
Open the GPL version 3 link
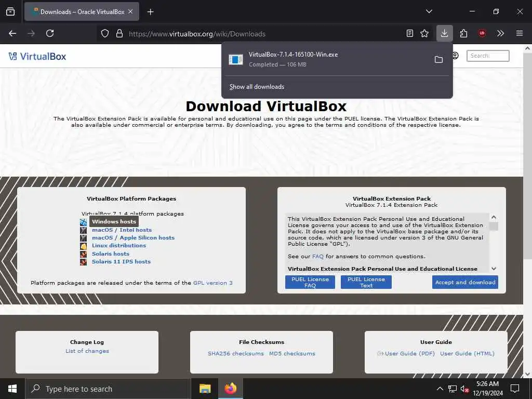pos(212,283)
